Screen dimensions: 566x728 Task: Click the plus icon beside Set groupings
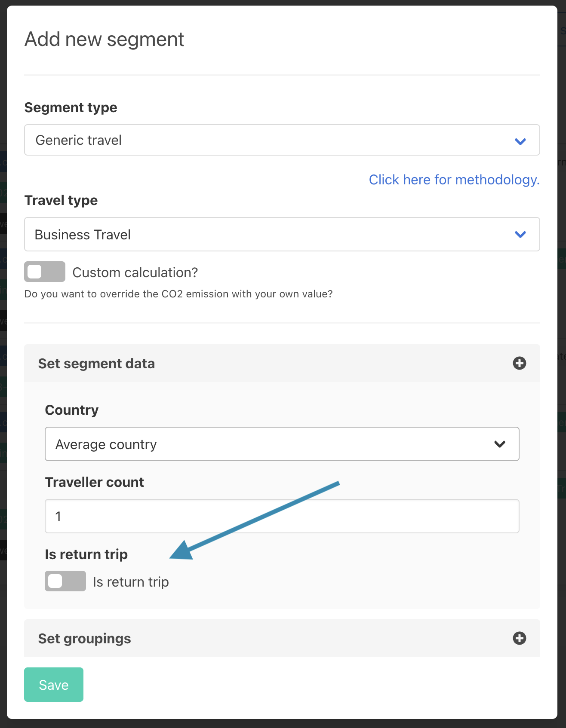coord(519,638)
